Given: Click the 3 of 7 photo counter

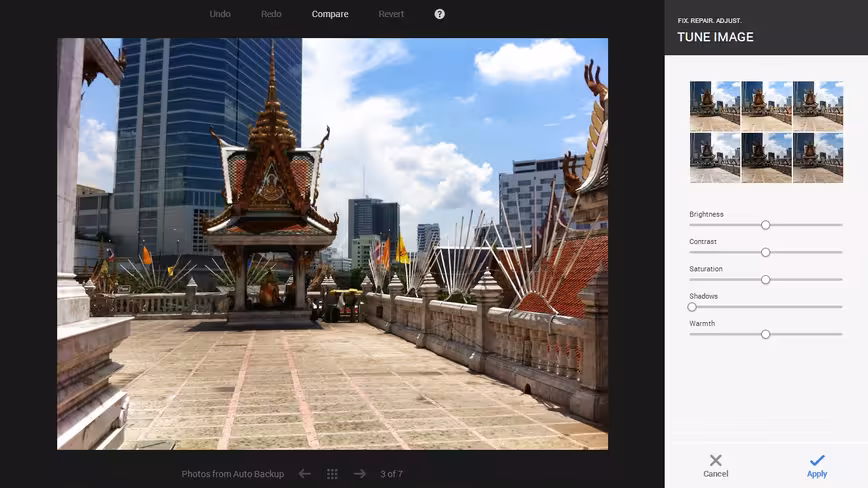Looking at the screenshot, I should click(x=391, y=474).
